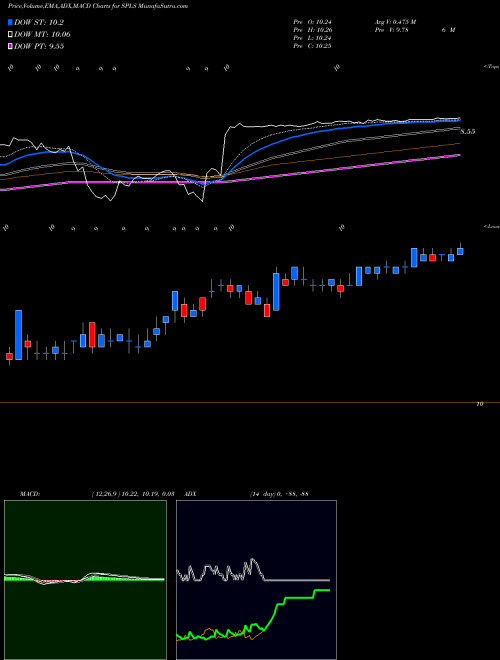Click the 'Pre O: 10.24' value
This screenshot has height=660, width=500.
pyautogui.click(x=312, y=22)
